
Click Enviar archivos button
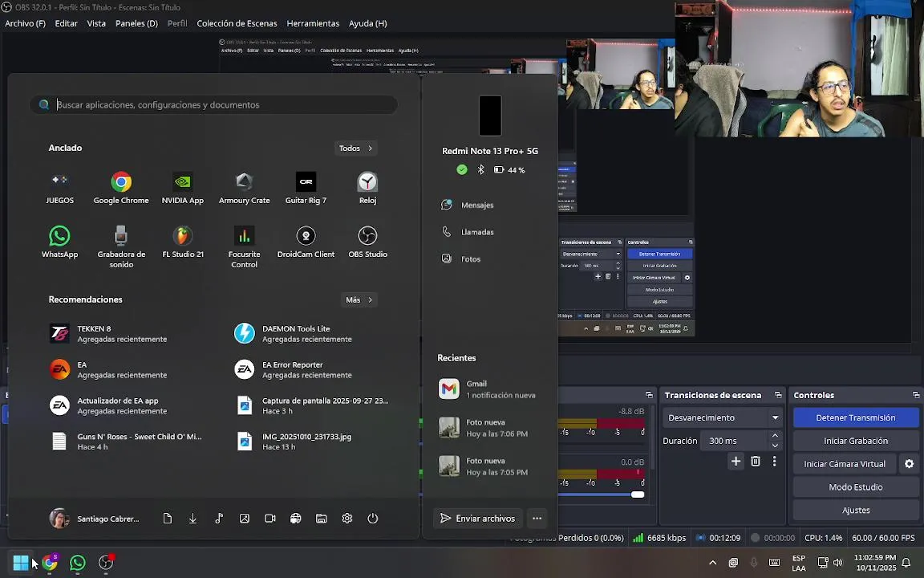click(x=478, y=519)
